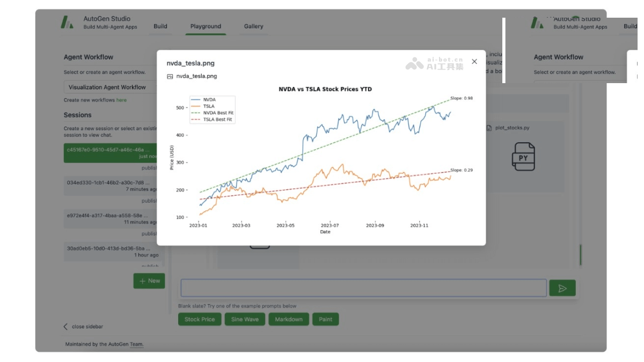Select session c45167e0-9510-45d7-a46c-46a

tap(111, 153)
